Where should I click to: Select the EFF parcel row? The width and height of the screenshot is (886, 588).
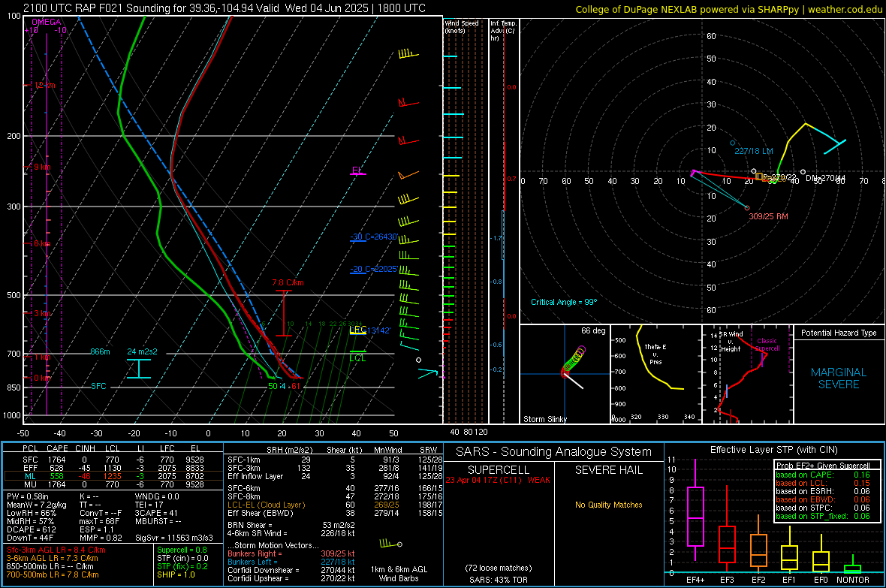click(x=113, y=468)
